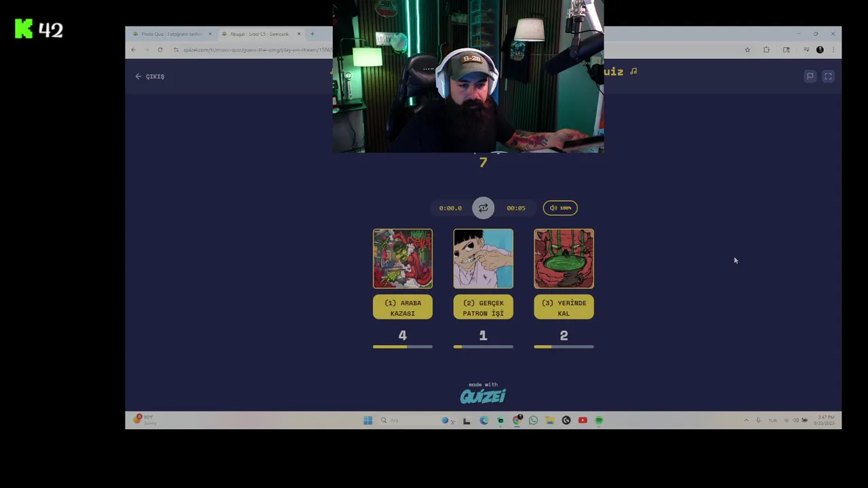This screenshot has height=488, width=868.
Task: Toggle fullscreen mode icon in quiz header
Action: [828, 77]
